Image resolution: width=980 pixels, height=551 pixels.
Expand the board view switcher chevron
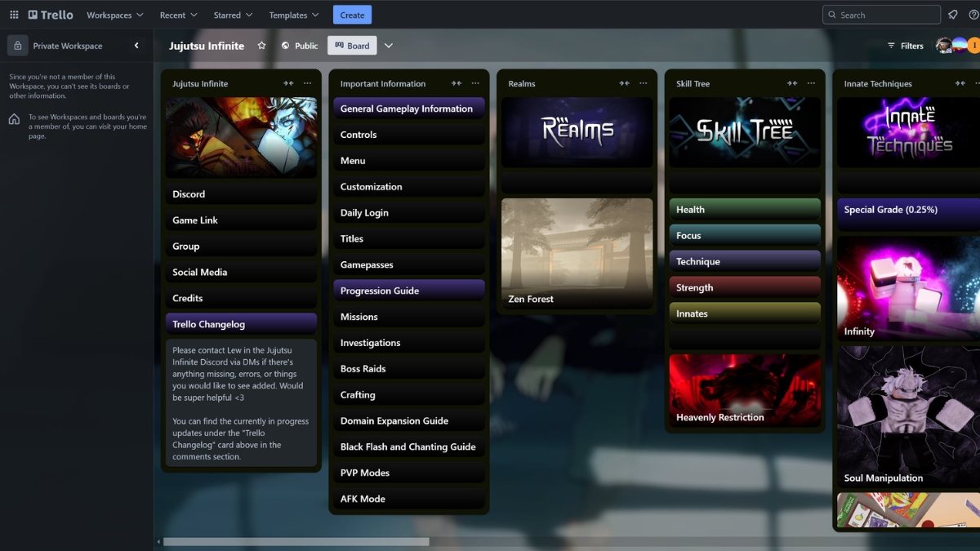pyautogui.click(x=389, y=46)
